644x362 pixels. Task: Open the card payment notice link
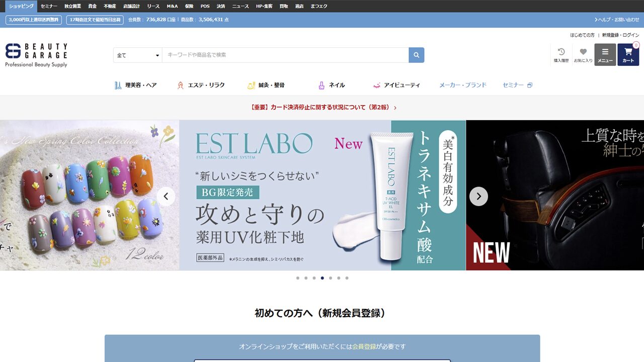tap(323, 108)
